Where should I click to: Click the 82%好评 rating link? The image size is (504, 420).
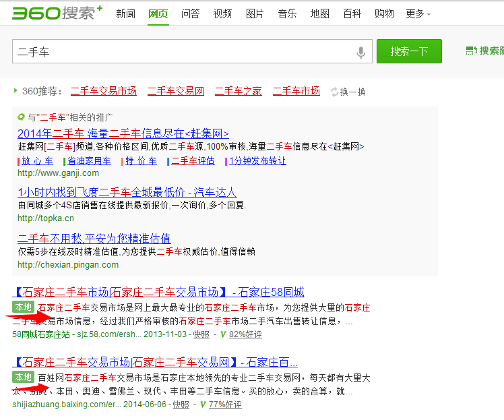245,334
